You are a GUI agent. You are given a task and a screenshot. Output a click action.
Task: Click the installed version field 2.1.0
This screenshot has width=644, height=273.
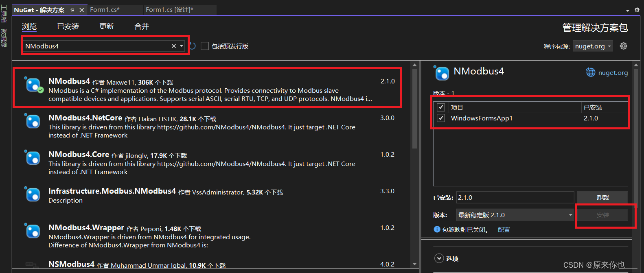click(x=515, y=197)
